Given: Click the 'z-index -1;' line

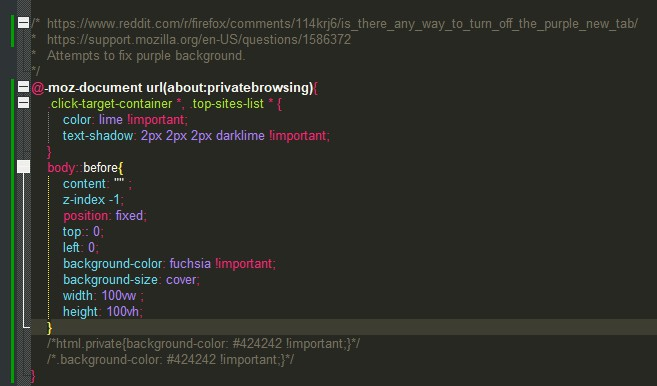Looking at the screenshot, I should pyautogui.click(x=93, y=199).
